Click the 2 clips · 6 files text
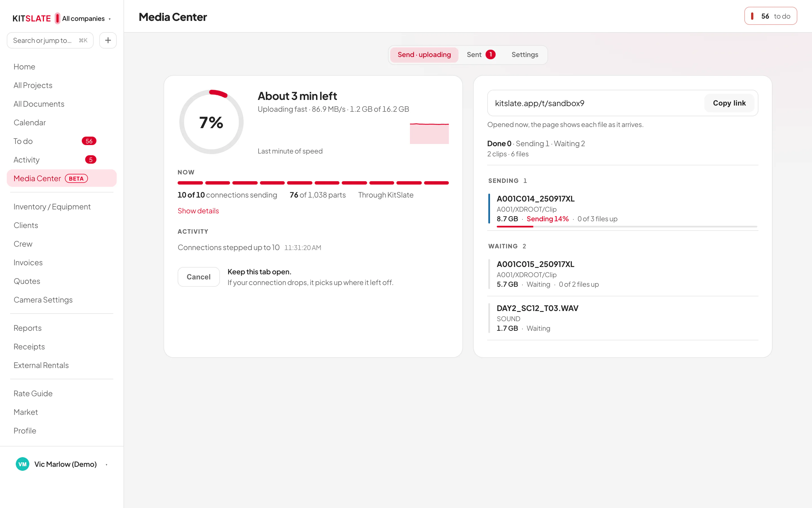Image resolution: width=812 pixels, height=508 pixels. coord(508,154)
